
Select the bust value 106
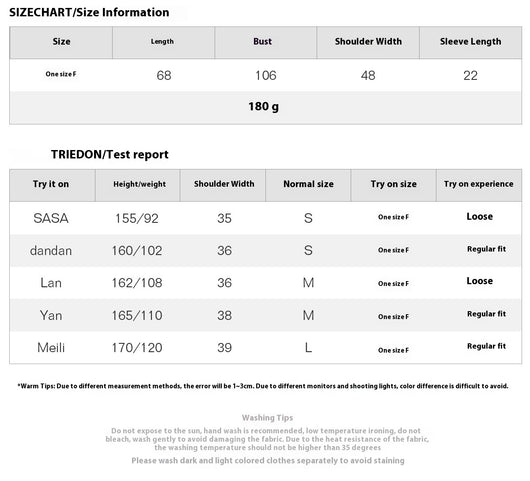coord(266,75)
